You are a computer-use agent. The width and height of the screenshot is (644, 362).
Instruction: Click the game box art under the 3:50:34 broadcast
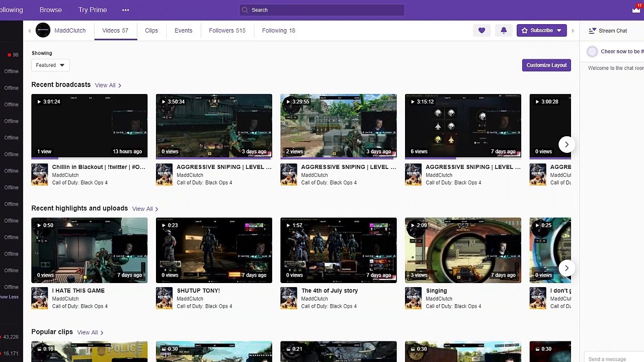point(164,174)
